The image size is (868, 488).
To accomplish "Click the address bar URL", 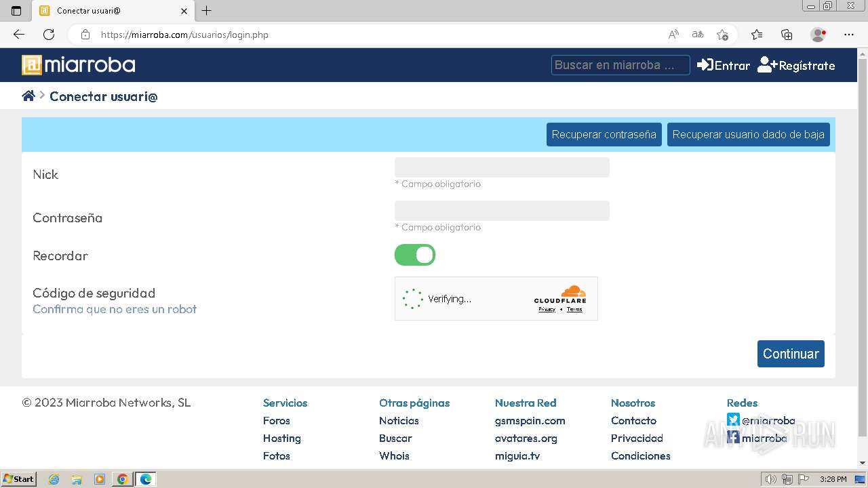I will coord(184,35).
